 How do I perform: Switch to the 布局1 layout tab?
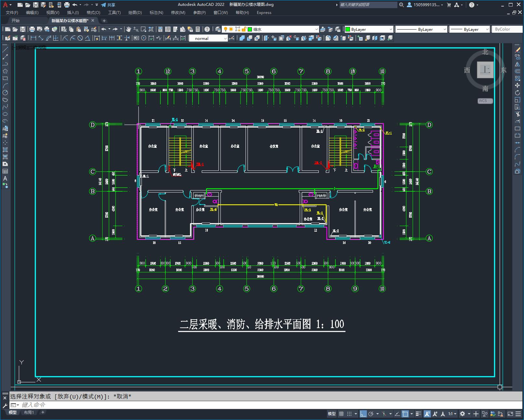[x=29, y=412]
